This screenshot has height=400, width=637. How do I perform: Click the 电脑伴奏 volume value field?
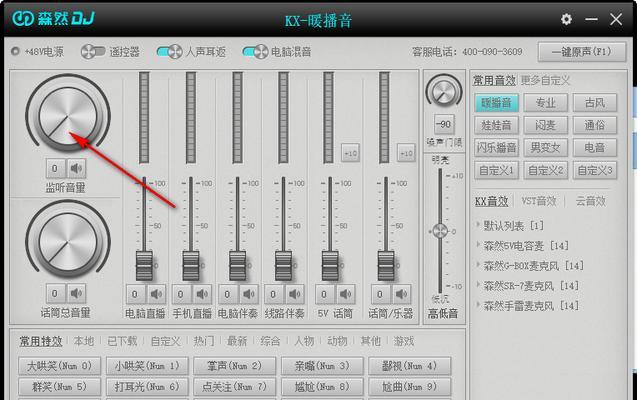point(228,294)
